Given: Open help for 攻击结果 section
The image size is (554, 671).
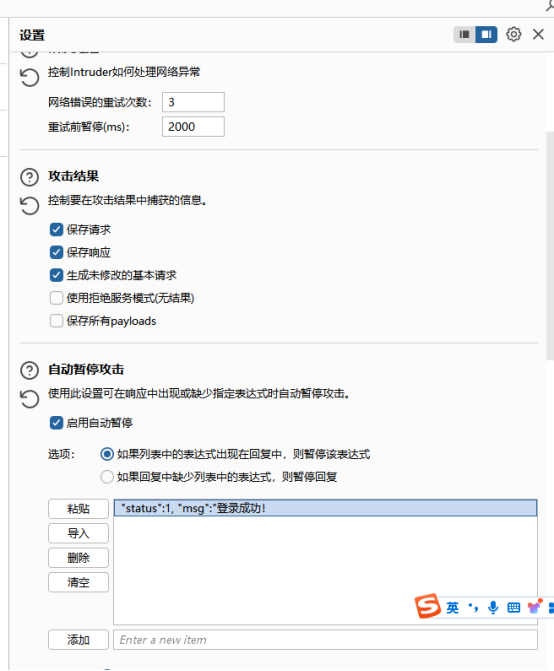Looking at the screenshot, I should click(30, 177).
